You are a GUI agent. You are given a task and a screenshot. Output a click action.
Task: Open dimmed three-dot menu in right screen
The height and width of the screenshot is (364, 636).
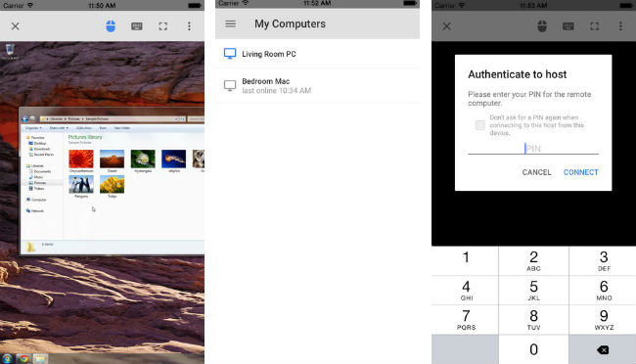(620, 26)
